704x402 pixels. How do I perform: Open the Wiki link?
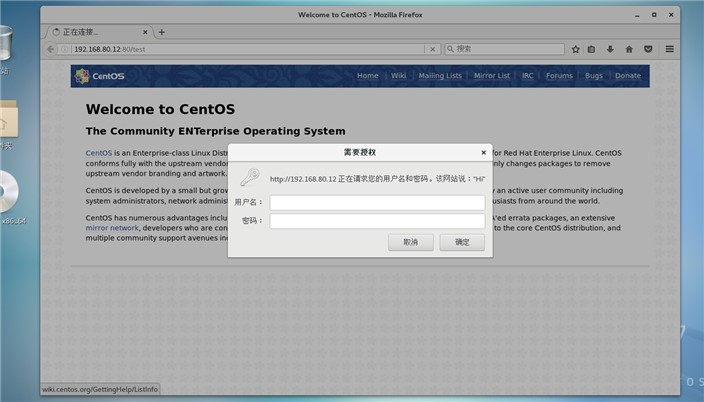[x=398, y=75]
